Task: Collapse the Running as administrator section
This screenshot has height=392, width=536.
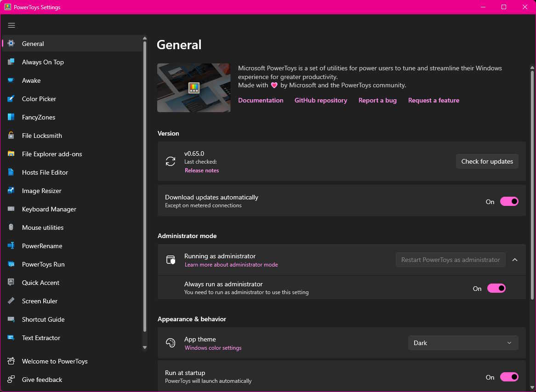Action: [515, 260]
